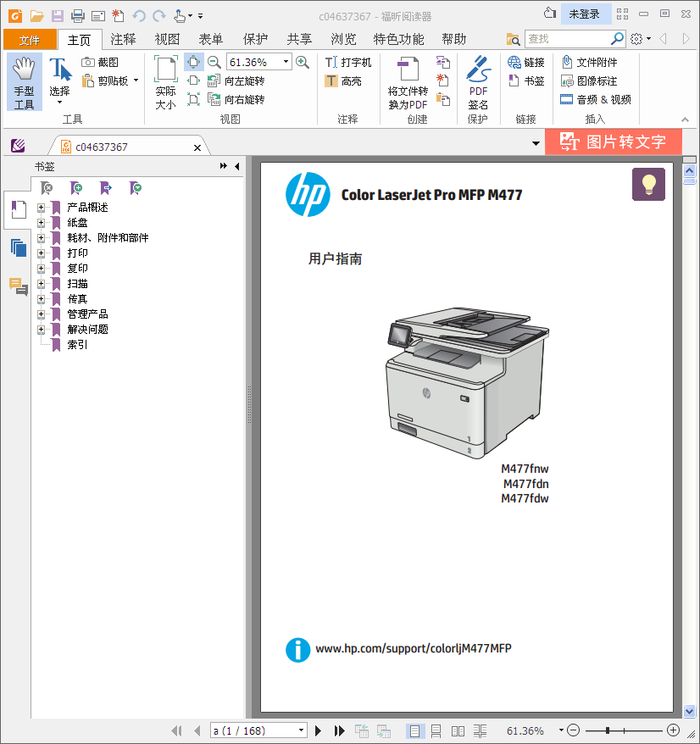The height and width of the screenshot is (744, 700).
Task: Set view to Actual Size (实际大小)
Action: coord(165,82)
